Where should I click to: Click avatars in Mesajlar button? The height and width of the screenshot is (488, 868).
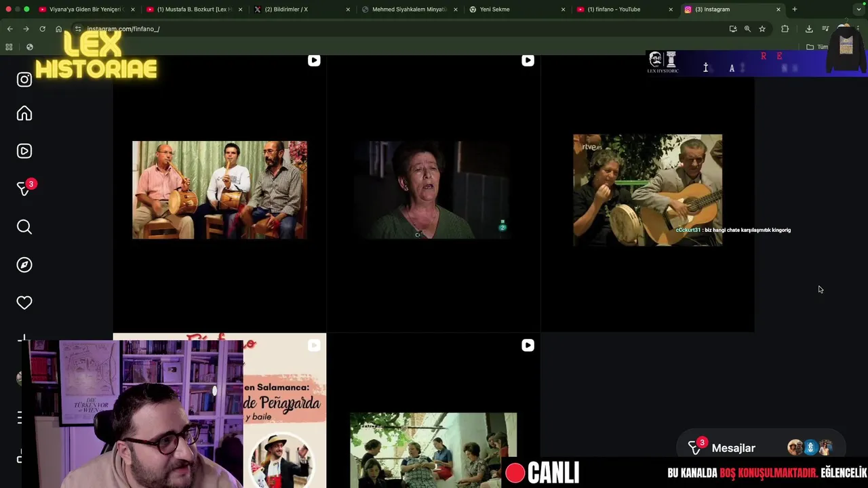coord(810,448)
